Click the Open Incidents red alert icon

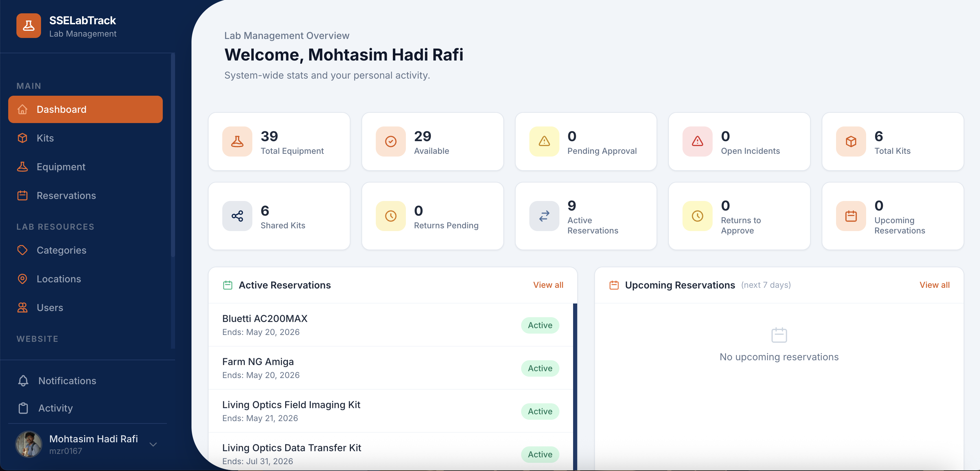pos(697,142)
